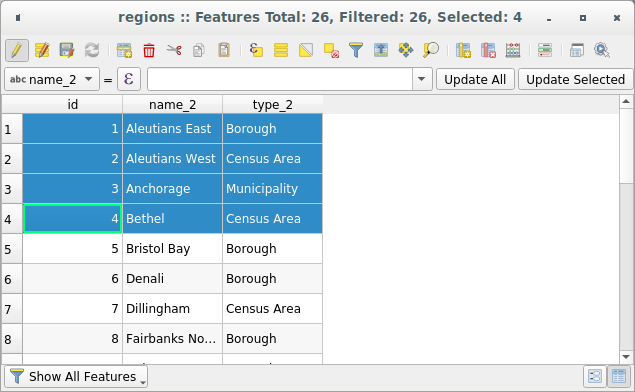This screenshot has height=392, width=635.
Task: Open field calculator icon
Action: (513, 51)
